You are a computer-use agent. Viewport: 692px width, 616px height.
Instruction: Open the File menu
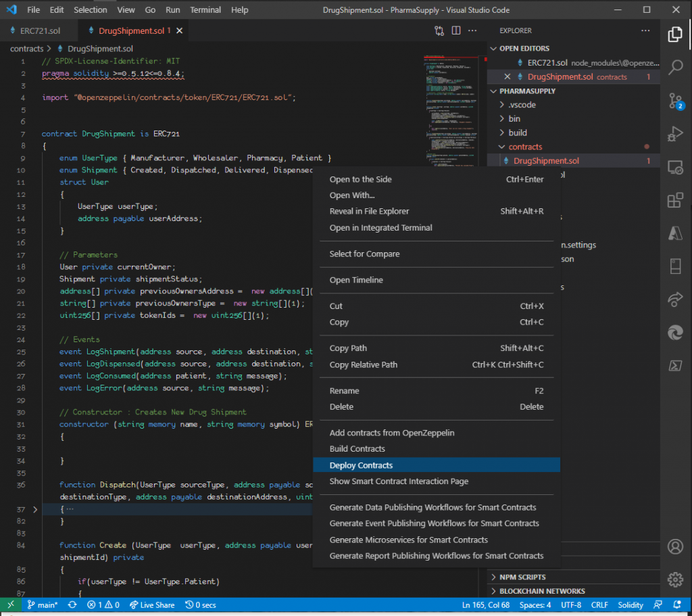(x=33, y=9)
